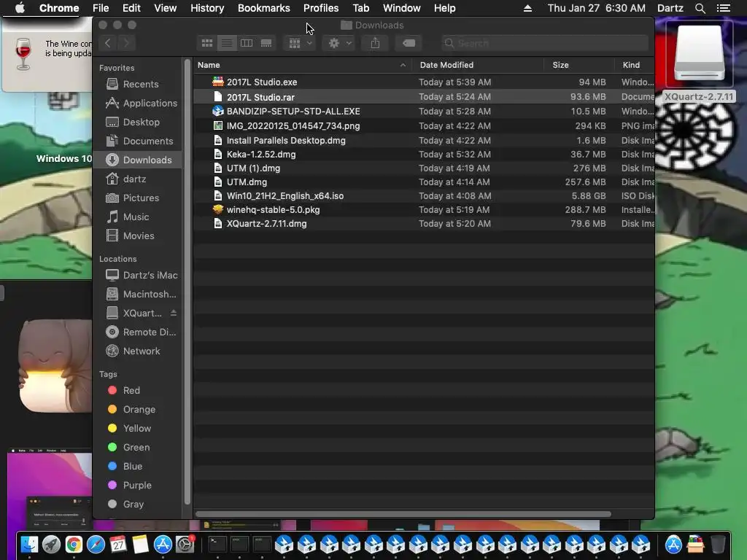This screenshot has width=747, height=560.
Task: Open the History menu
Action: pyautogui.click(x=207, y=8)
